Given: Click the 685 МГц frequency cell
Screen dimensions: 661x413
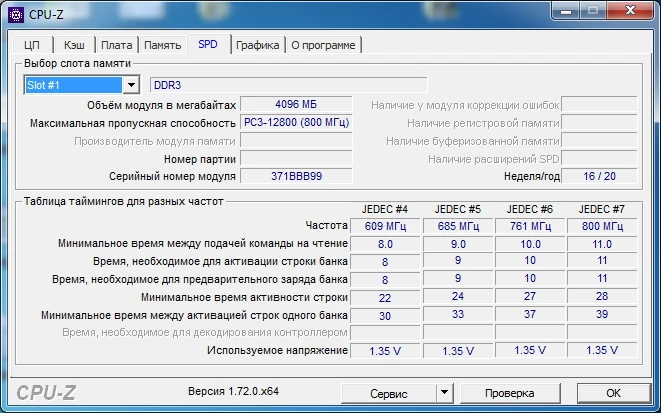Looking at the screenshot, I should [x=458, y=226].
